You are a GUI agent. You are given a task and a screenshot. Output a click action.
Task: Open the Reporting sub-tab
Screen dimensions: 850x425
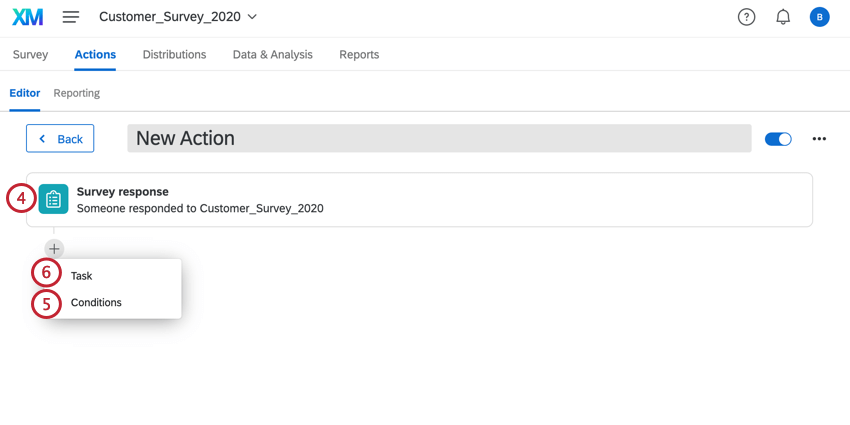point(76,93)
